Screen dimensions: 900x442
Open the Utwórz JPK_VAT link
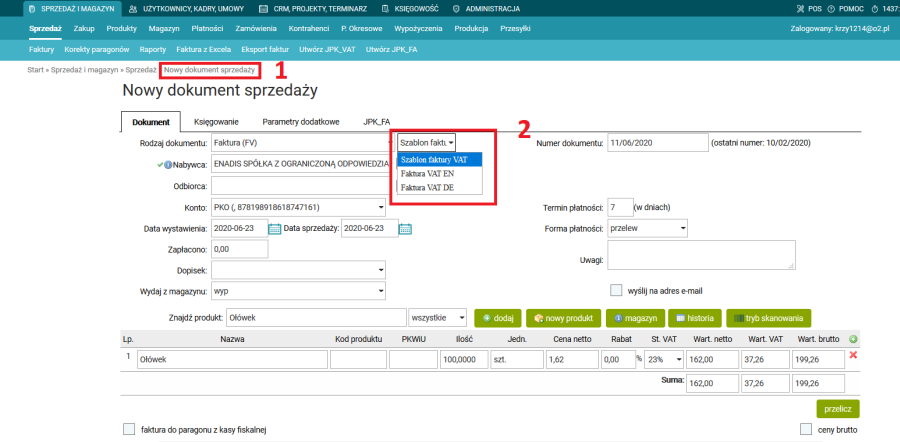tap(329, 48)
